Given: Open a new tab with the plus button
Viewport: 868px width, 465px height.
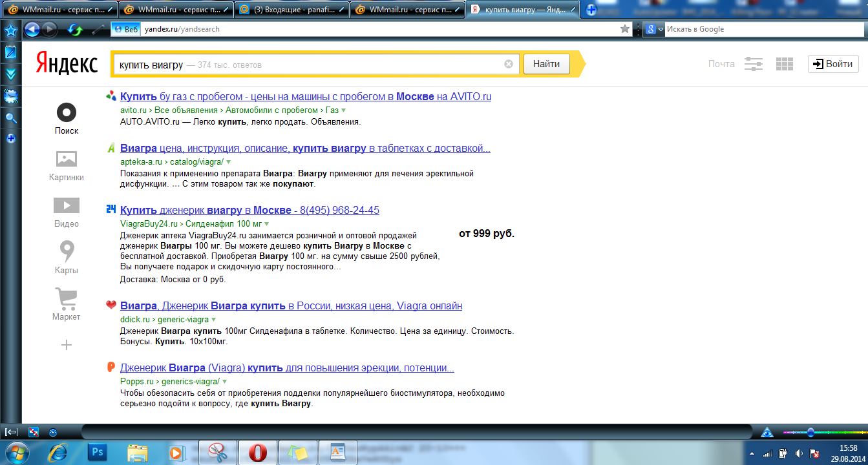Looking at the screenshot, I should [x=591, y=10].
